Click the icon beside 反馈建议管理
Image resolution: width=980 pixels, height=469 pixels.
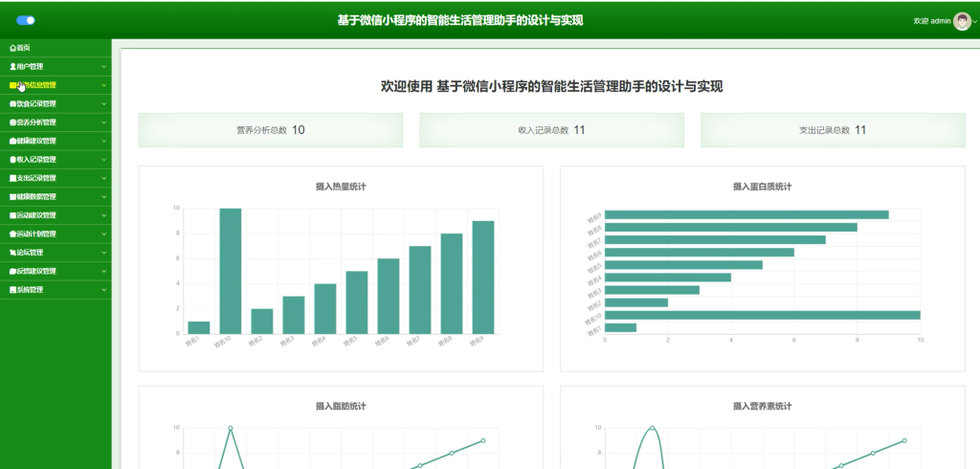(x=12, y=272)
